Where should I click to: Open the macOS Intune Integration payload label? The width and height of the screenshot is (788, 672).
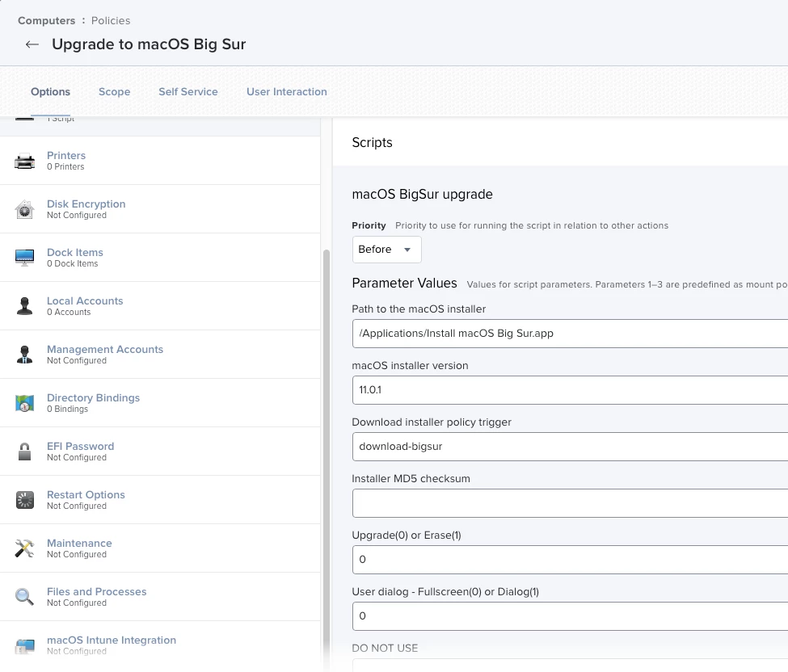click(x=111, y=640)
